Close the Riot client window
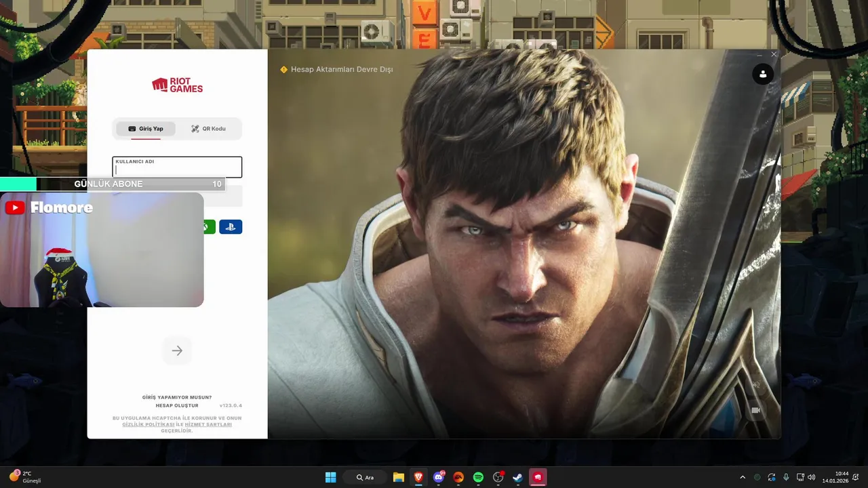Screen dimensions: 868x488 pyautogui.click(x=774, y=54)
